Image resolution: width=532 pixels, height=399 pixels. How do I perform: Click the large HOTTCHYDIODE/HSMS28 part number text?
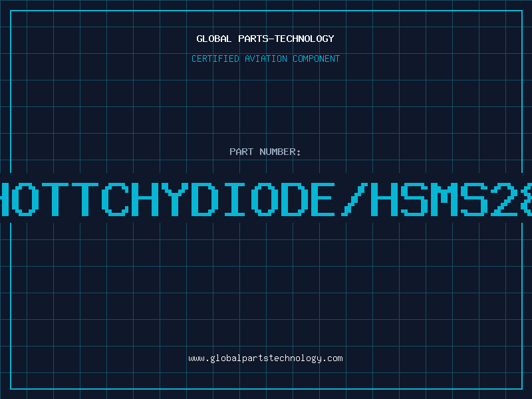point(266,199)
